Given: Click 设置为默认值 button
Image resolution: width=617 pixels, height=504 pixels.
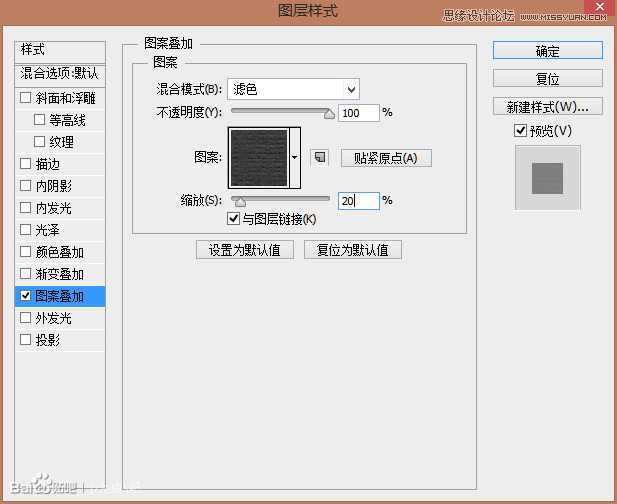Looking at the screenshot, I should pos(245,250).
